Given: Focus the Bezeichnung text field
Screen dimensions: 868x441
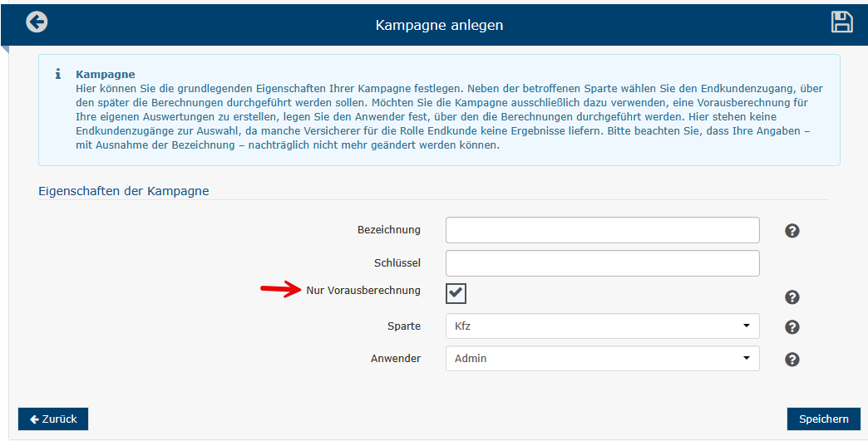Looking at the screenshot, I should [602, 230].
